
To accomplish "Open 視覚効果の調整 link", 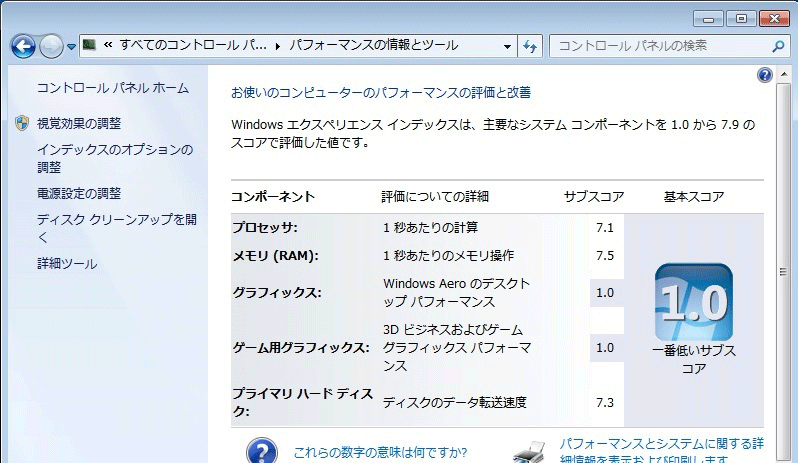I will [x=79, y=123].
